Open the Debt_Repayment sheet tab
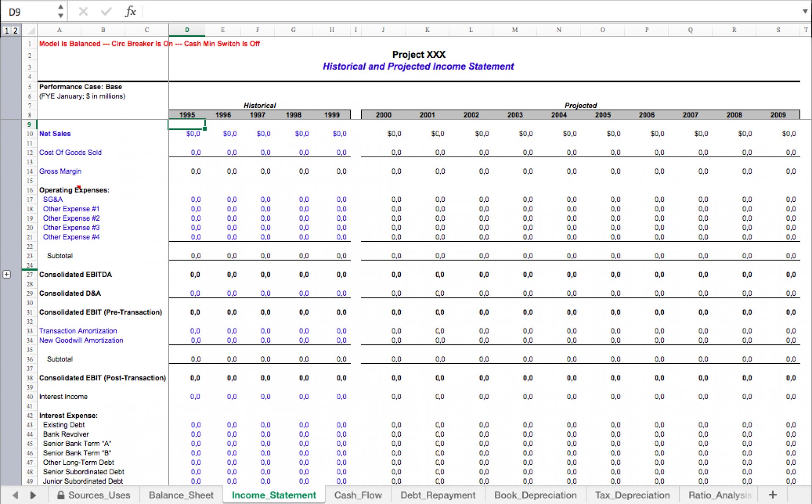This screenshot has height=504, width=812. click(438, 495)
